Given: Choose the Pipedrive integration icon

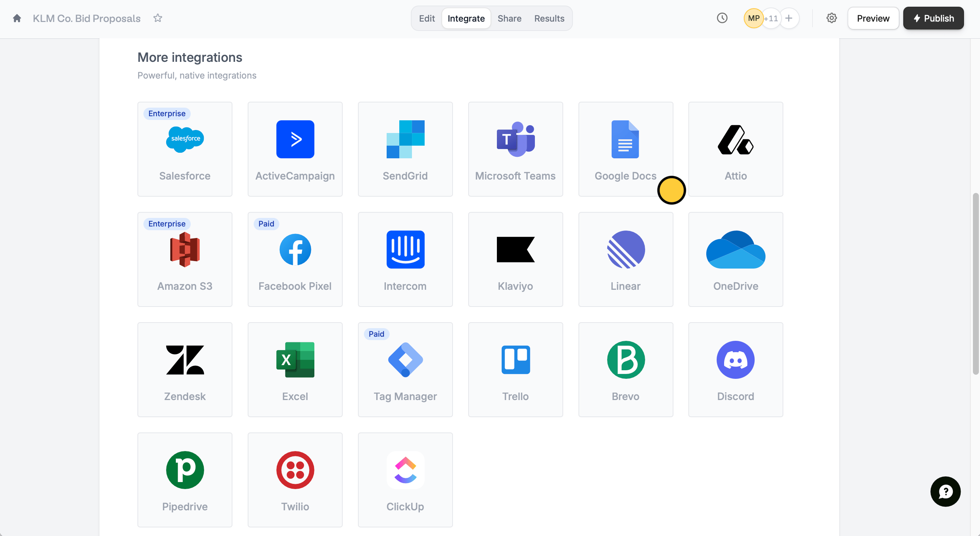Looking at the screenshot, I should click(184, 470).
